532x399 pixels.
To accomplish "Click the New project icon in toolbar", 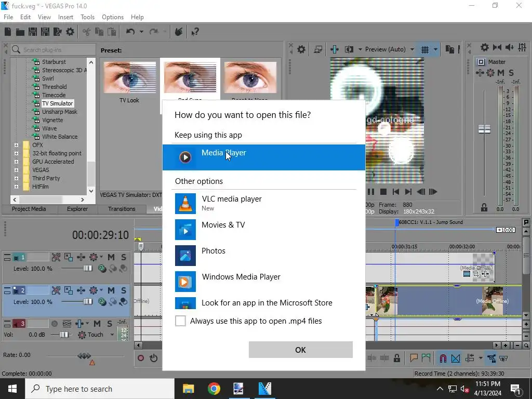I will [x=8, y=32].
